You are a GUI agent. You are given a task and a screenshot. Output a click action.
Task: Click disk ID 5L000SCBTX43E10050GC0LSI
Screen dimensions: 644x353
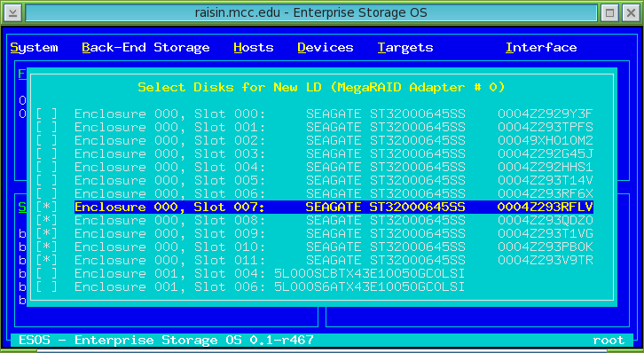click(x=370, y=273)
